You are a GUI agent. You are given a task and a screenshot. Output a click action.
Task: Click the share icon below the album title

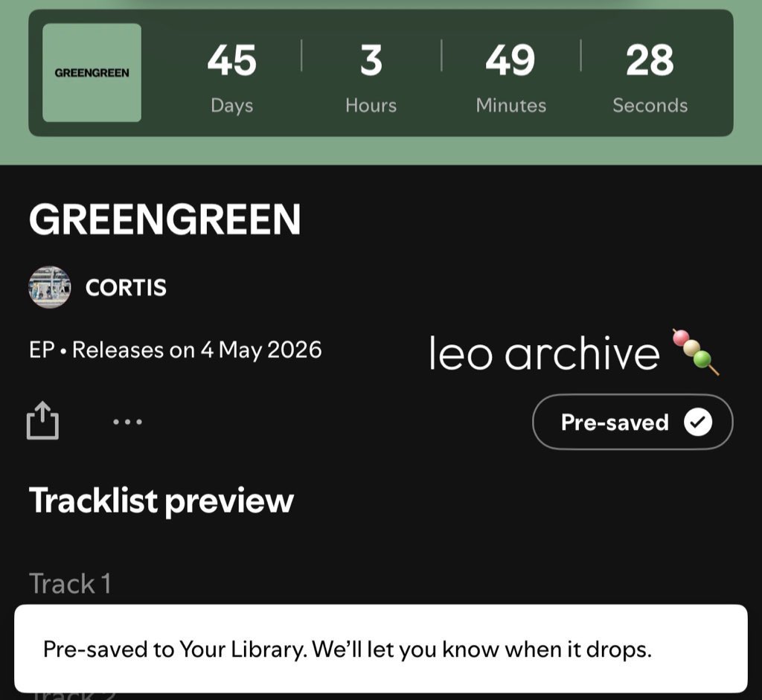[x=44, y=421]
